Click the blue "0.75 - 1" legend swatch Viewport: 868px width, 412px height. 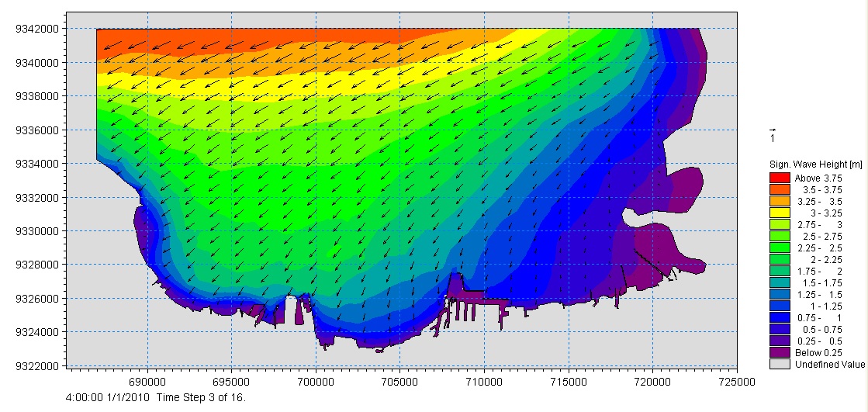click(x=776, y=317)
